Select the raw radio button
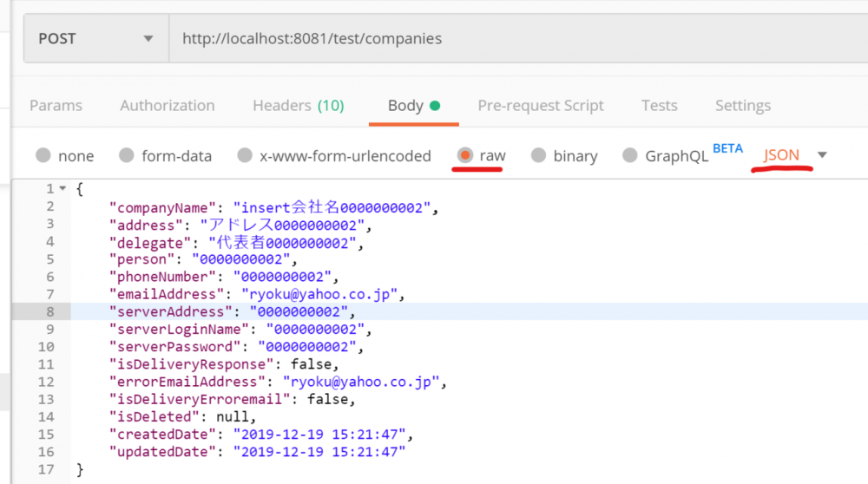 tap(465, 155)
